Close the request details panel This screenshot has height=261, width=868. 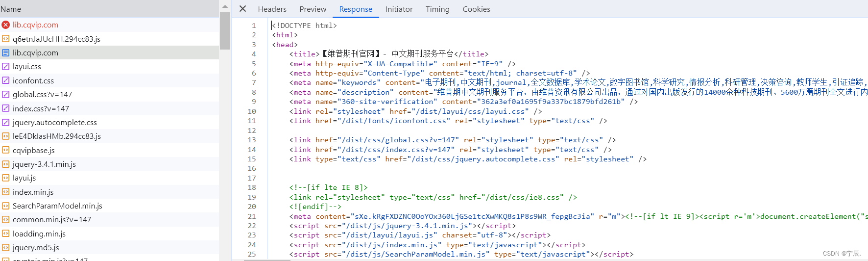(242, 9)
